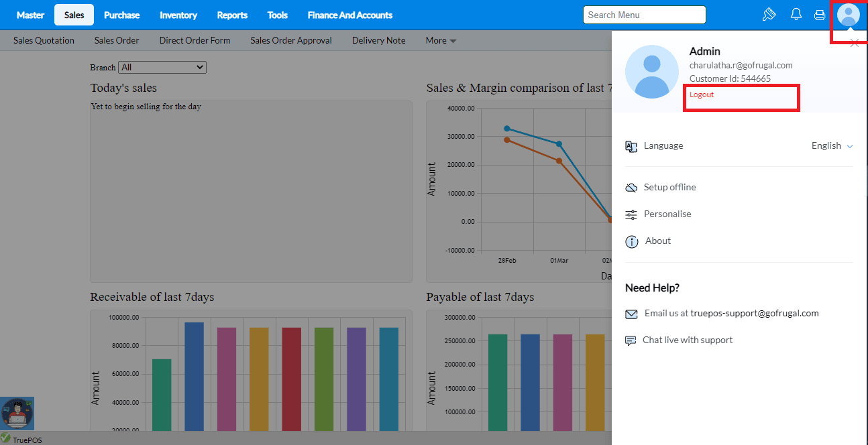Click the envelope email support icon
The image size is (868, 445).
coord(631,314)
